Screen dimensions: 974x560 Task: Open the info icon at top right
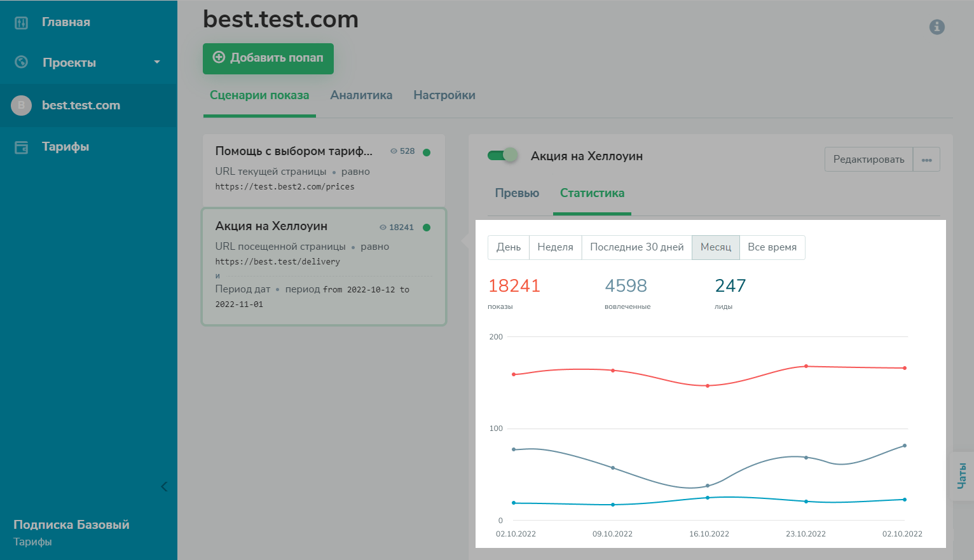pos(936,27)
